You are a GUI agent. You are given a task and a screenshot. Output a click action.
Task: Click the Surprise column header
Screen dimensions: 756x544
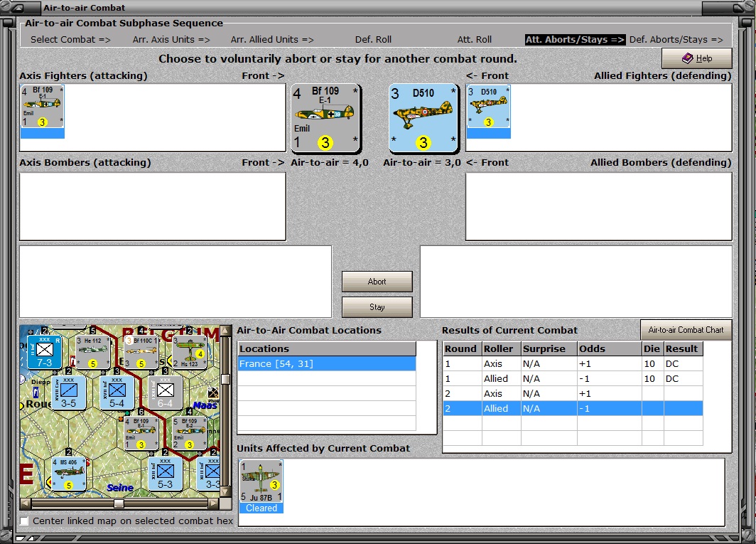click(x=549, y=348)
